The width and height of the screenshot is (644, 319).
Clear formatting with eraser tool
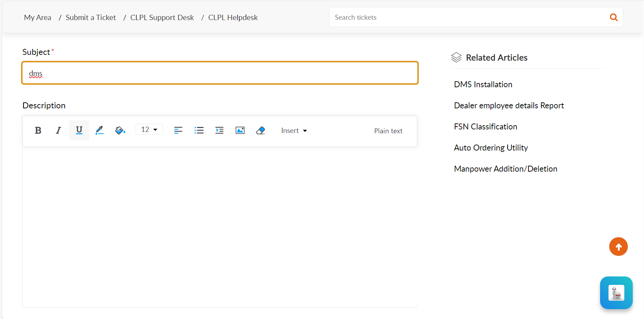point(260,130)
